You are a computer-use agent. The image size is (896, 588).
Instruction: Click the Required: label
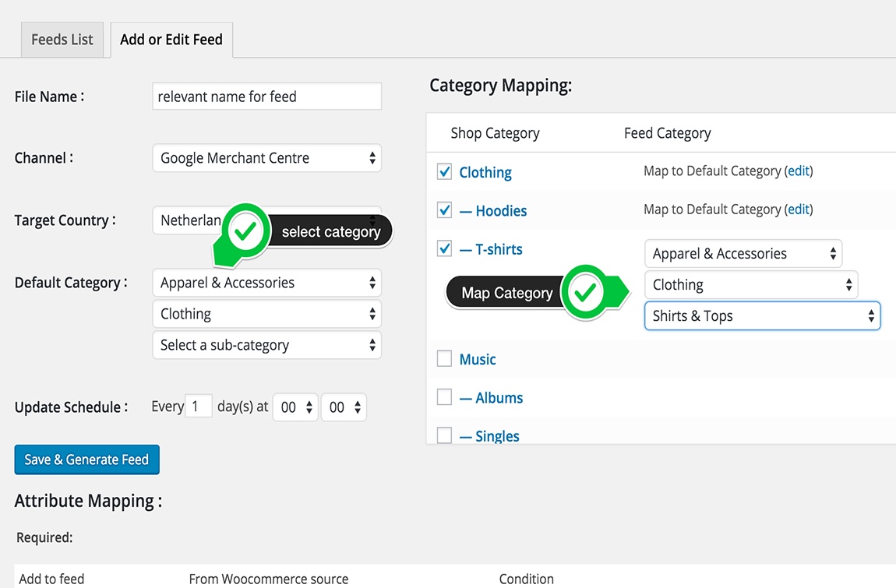point(44,537)
